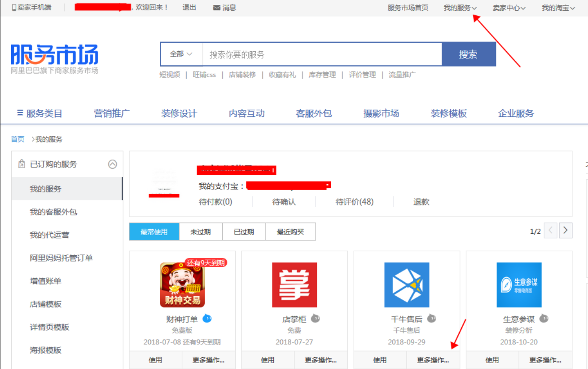Open the 装修模板 category
Image resolution: width=588 pixels, height=369 pixels.
(448, 113)
